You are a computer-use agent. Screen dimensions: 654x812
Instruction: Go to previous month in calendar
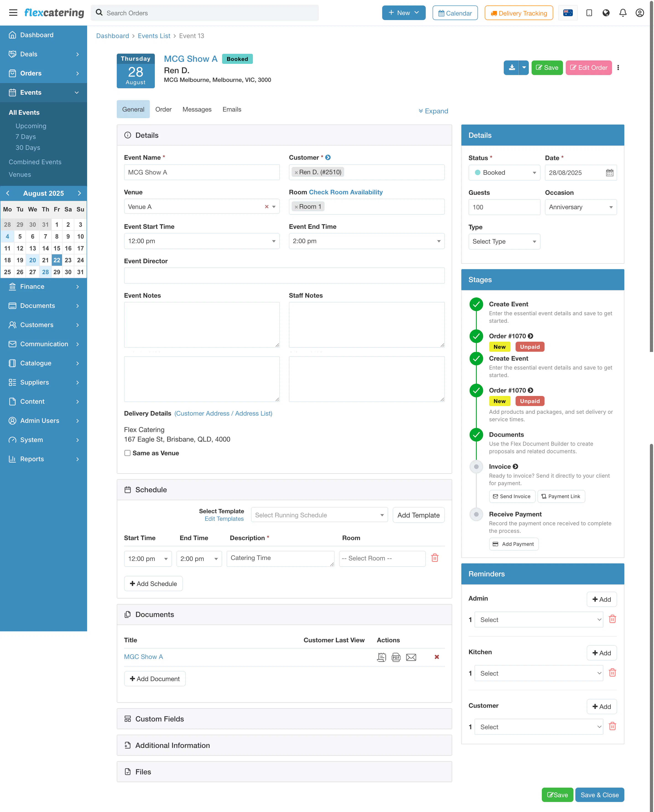[x=8, y=193]
